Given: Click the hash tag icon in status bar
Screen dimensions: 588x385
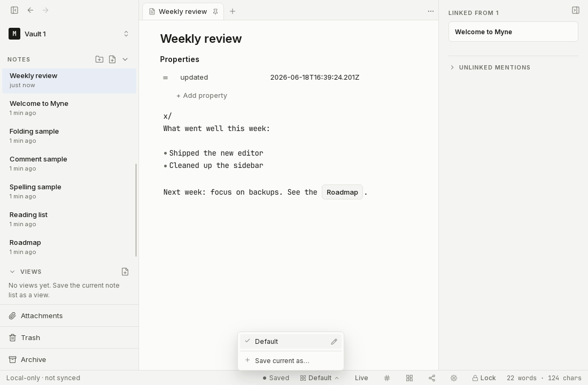Looking at the screenshot, I should (387, 378).
